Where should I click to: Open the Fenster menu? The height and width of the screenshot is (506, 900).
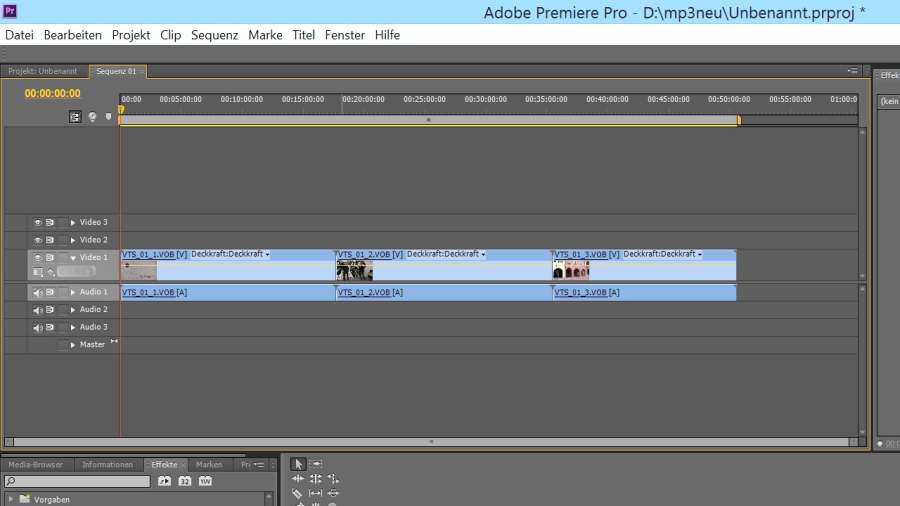(344, 35)
